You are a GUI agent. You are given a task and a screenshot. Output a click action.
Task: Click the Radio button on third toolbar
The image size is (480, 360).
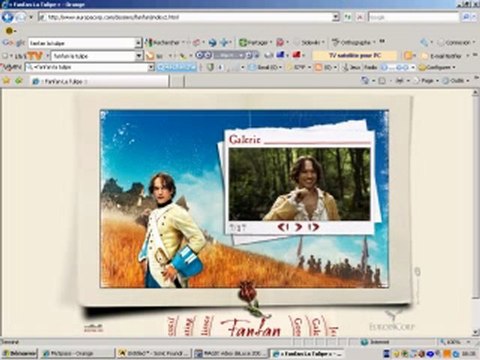pyautogui.click(x=370, y=67)
